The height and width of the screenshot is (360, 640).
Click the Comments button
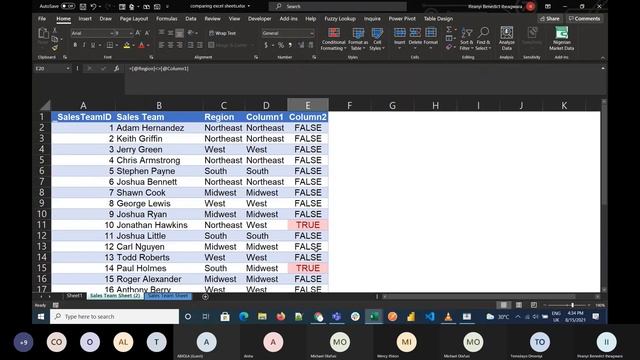click(584, 19)
